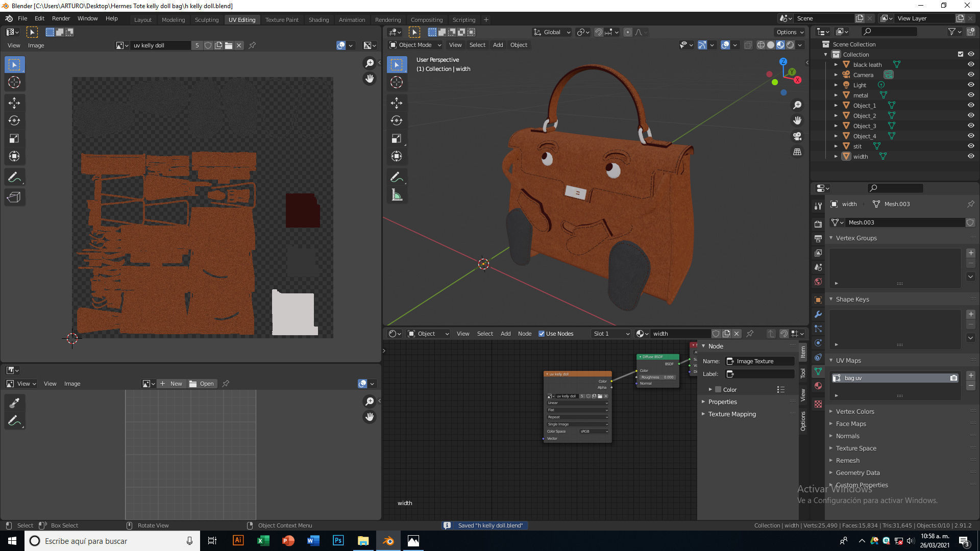Click New image button in lower editor
Screen dimensions: 980x551
(x=171, y=384)
